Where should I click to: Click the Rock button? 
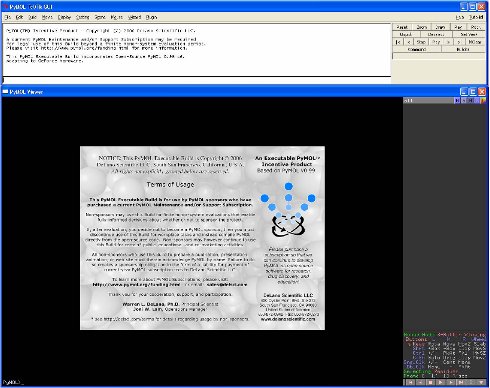point(476,27)
